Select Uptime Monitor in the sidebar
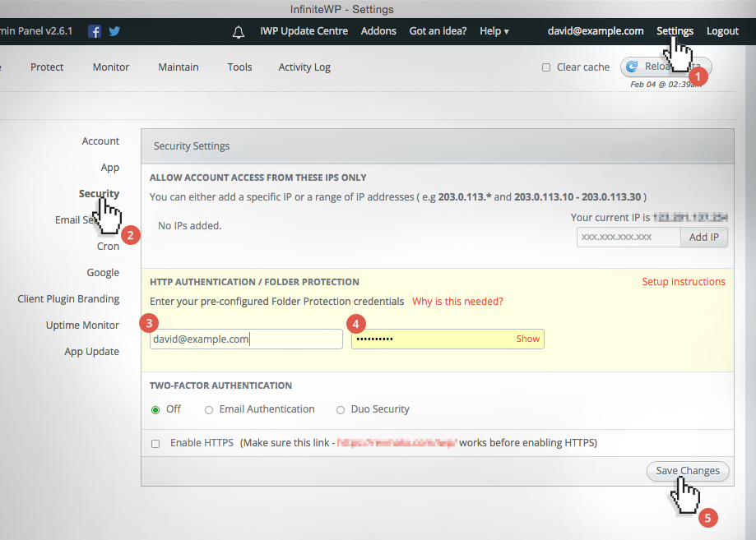Screen dimensions: 756x540 82,325
